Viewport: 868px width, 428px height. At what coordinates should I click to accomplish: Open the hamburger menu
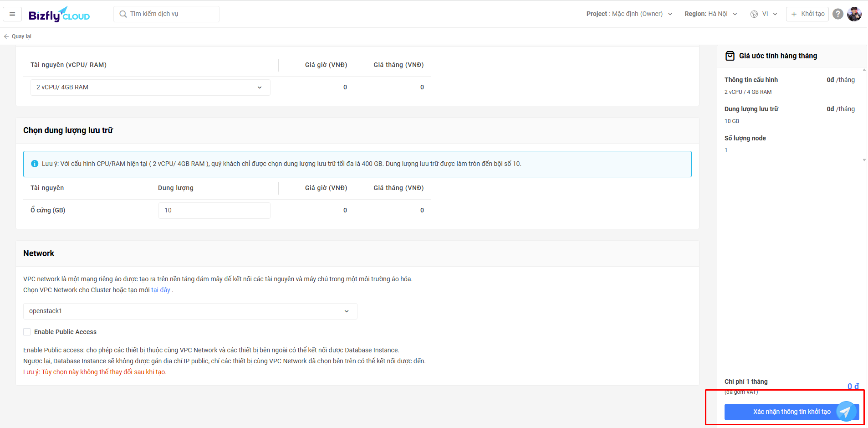[x=12, y=14]
